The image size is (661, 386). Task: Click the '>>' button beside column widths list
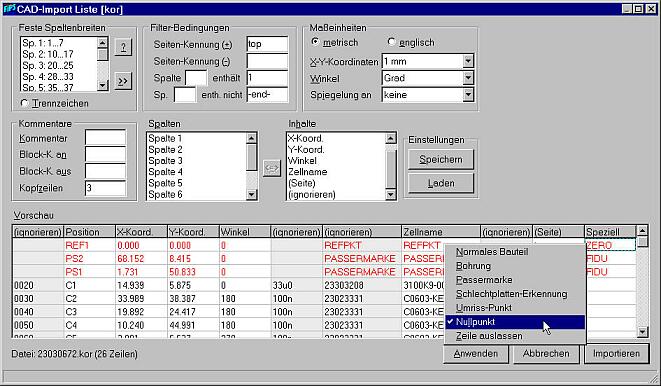pos(123,81)
